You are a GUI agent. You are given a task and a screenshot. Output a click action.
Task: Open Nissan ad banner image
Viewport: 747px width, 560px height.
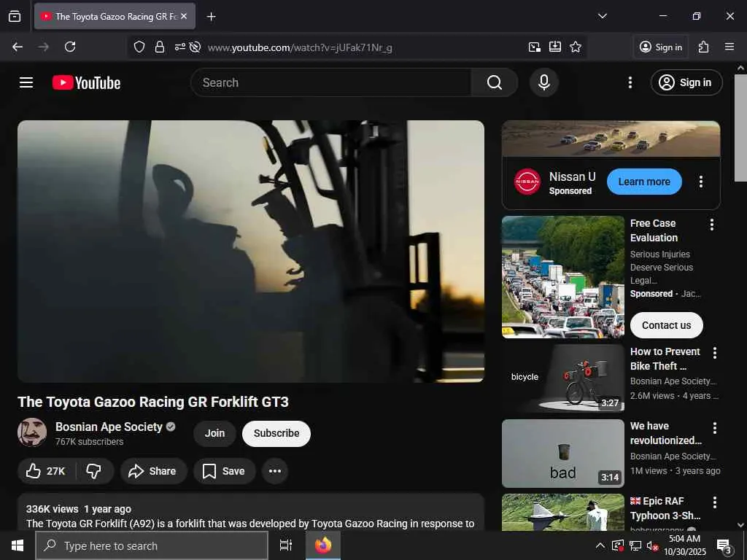tap(611, 139)
